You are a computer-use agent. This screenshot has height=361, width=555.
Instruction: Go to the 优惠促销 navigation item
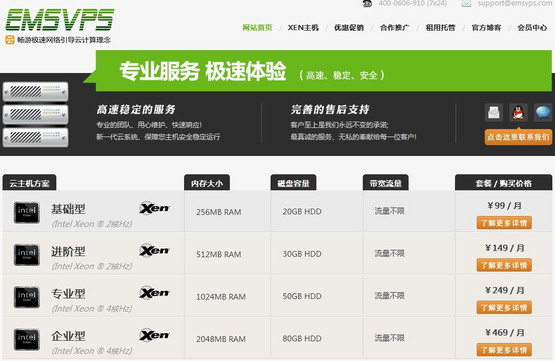pyautogui.click(x=349, y=28)
